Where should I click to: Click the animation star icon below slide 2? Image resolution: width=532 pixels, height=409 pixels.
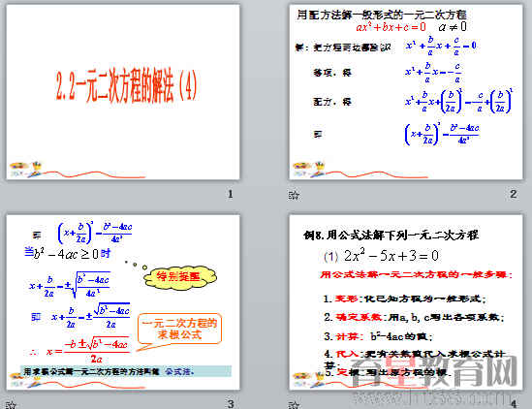coord(294,195)
